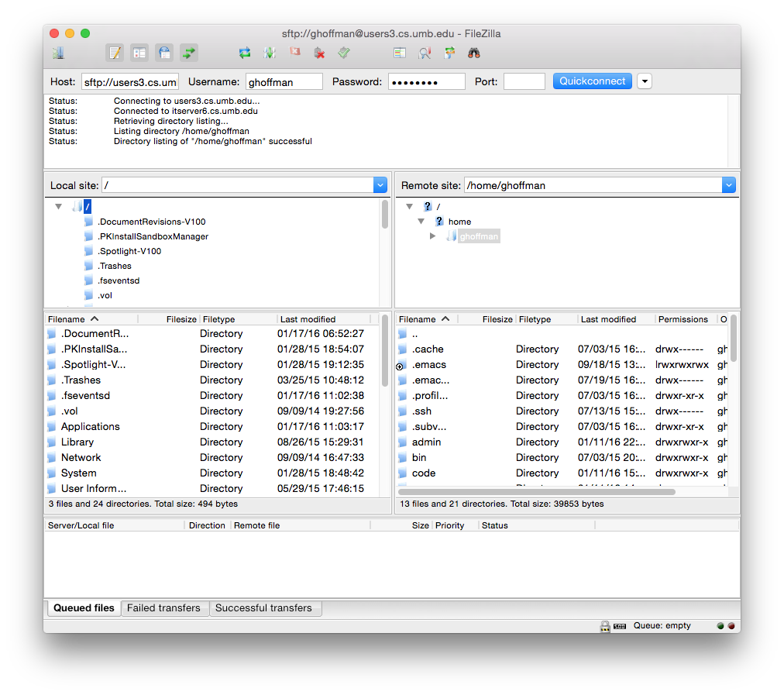Collapse remote root / tree node
This screenshot has height=695, width=784.
pos(410,206)
